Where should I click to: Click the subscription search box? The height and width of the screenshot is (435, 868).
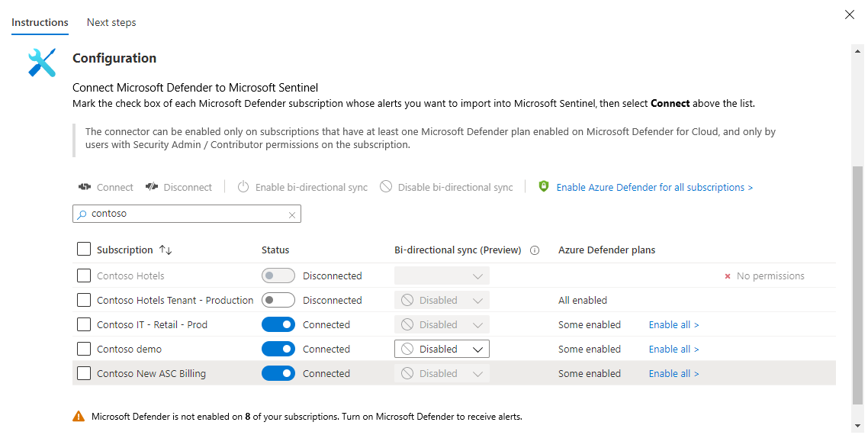[x=187, y=214]
